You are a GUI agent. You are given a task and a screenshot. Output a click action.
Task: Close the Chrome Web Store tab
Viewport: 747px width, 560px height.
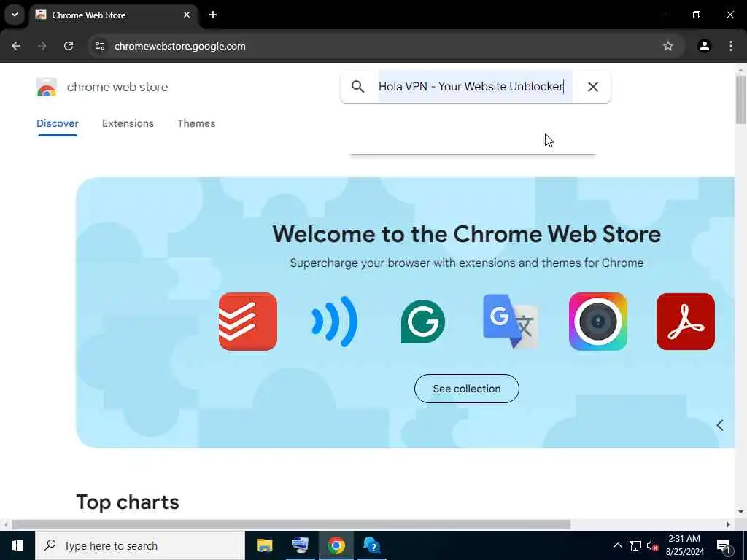[x=187, y=15]
